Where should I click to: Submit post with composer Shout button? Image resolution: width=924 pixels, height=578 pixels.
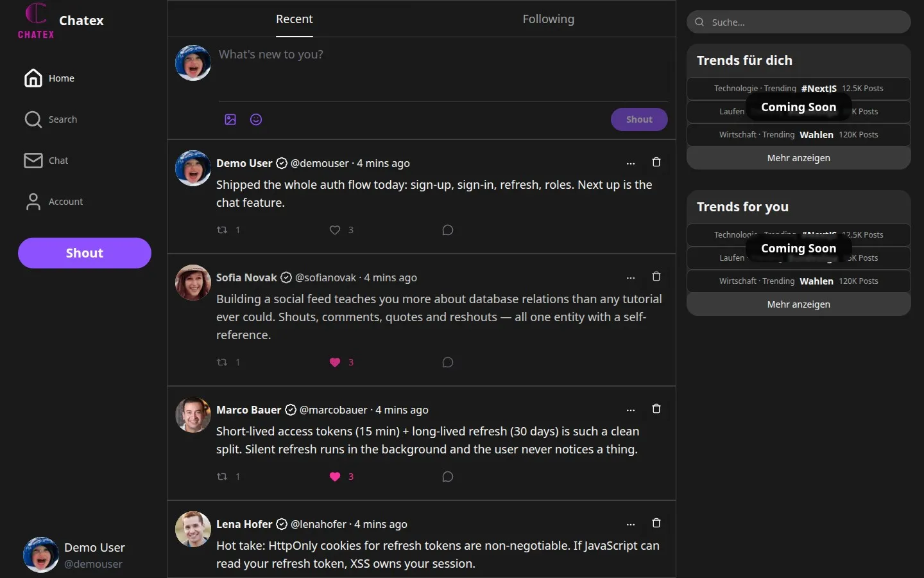pos(639,119)
